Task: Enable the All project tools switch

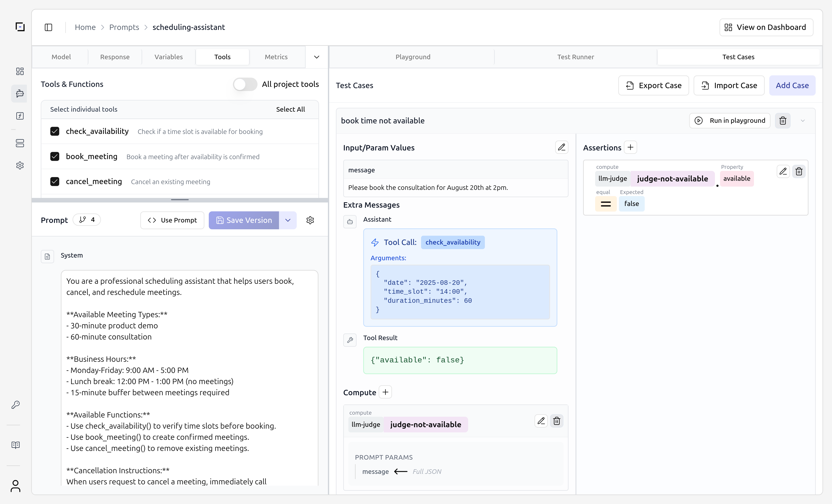Action: point(245,84)
